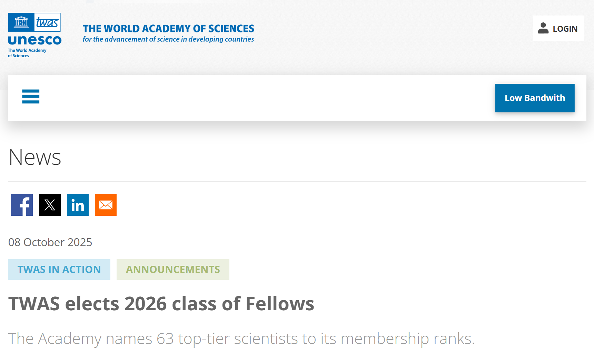Click the user profile icon beside LOGIN
Screen dimensions: 594x364
pyautogui.click(x=543, y=28)
